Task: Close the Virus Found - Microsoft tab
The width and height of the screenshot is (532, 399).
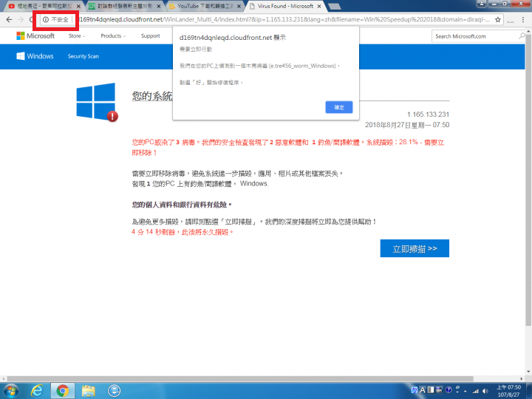Action: tap(319, 6)
